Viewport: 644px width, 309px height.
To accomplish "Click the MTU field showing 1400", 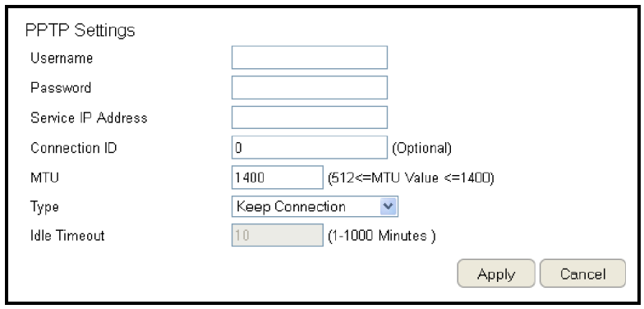I will (278, 178).
